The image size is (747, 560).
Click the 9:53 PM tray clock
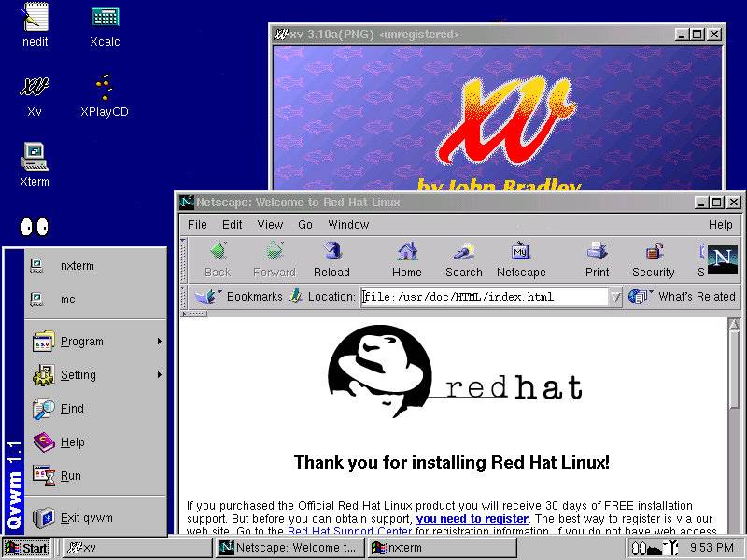point(712,548)
